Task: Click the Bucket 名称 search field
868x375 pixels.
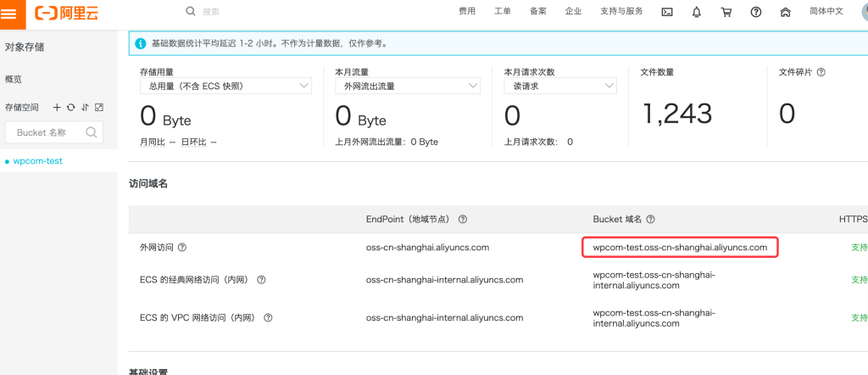Action: point(47,132)
